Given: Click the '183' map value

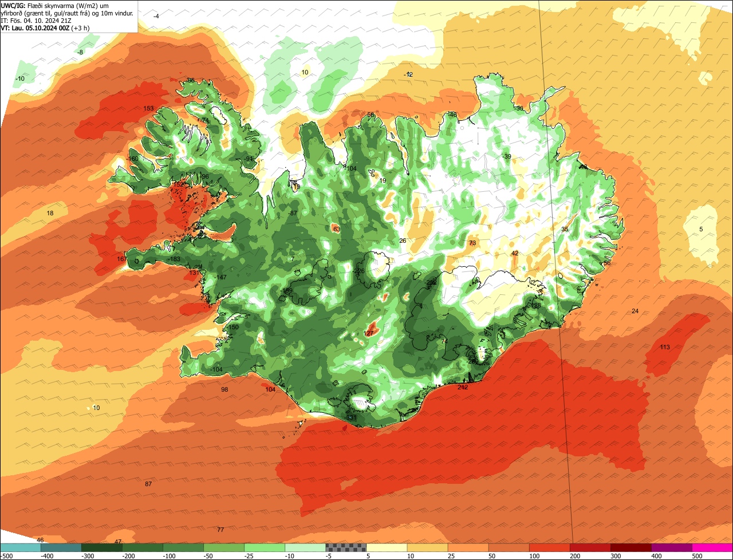Looking at the screenshot, I should [175, 259].
